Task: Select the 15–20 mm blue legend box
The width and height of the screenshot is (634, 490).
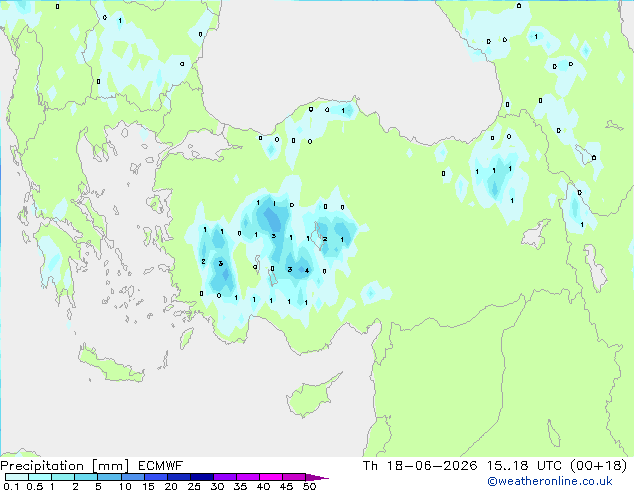Action: tap(156, 477)
